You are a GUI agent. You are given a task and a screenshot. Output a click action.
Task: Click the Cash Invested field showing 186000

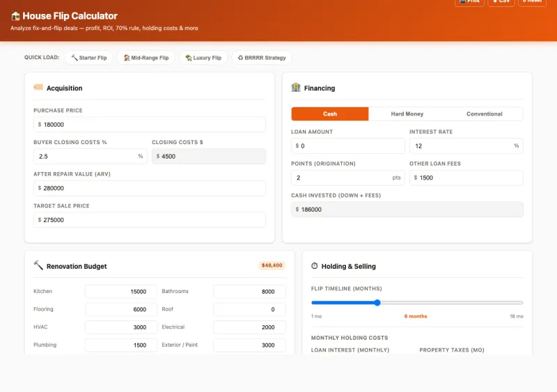click(x=407, y=210)
